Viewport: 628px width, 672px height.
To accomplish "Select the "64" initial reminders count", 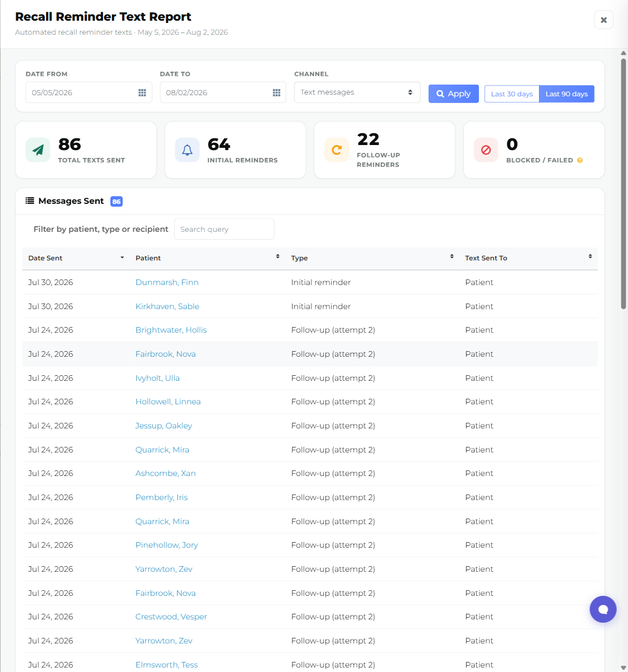I will (x=219, y=144).
